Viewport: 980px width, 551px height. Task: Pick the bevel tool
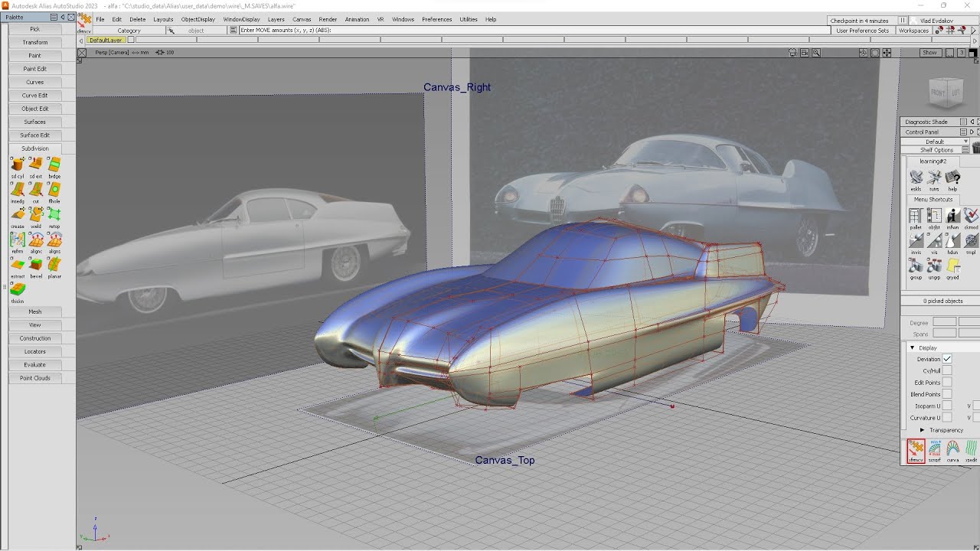[x=35, y=266]
